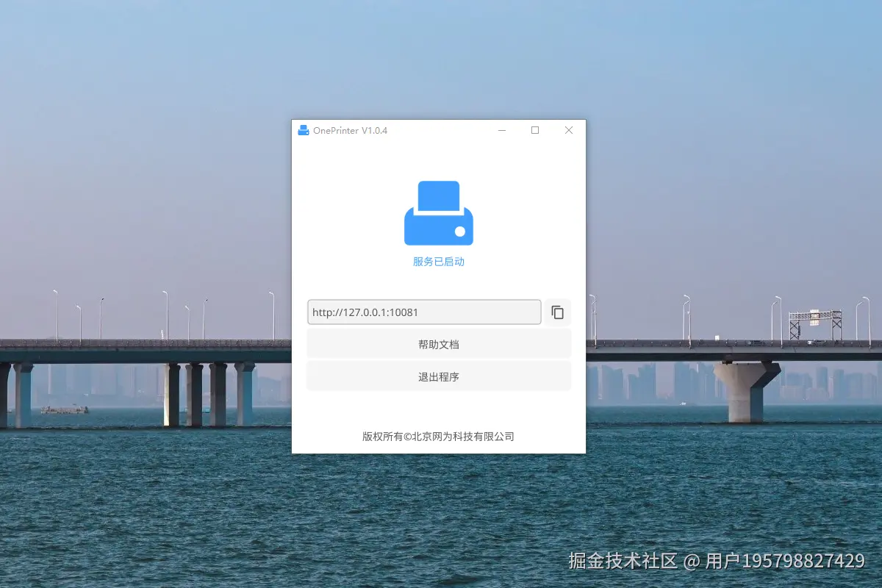Click the copy pages glyph to duplicate the address
The image size is (882, 588).
coord(557,312)
